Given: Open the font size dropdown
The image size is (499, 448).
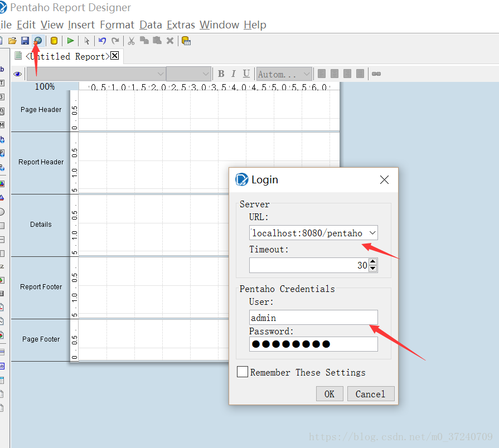Looking at the screenshot, I should coord(188,74).
